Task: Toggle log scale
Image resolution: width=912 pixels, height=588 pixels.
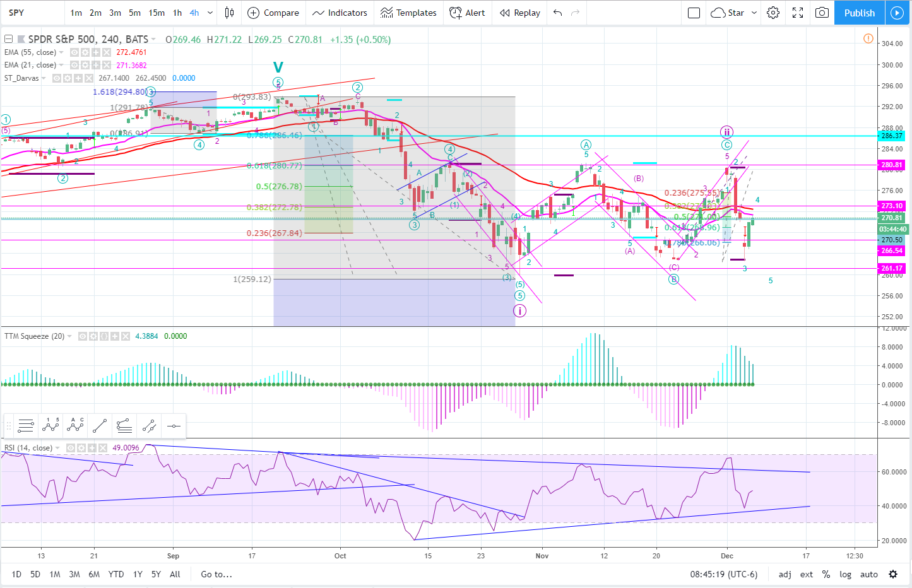Action: [x=846, y=574]
